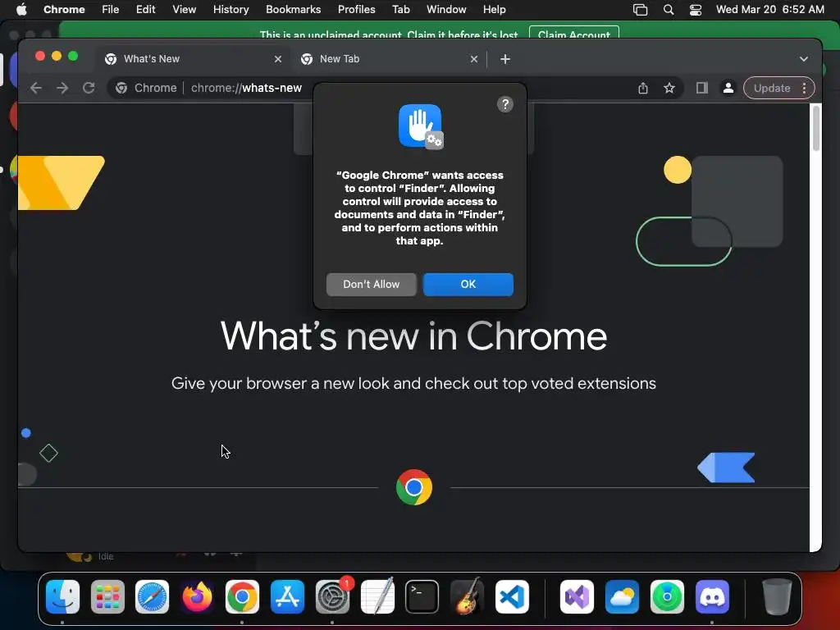Close the What's New tab

[x=277, y=59]
